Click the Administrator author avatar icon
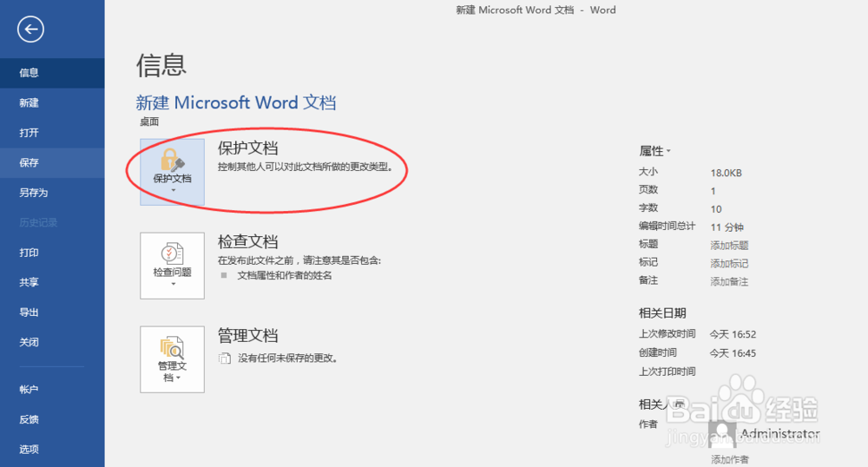Viewport: 868px width, 467px height. (x=722, y=434)
